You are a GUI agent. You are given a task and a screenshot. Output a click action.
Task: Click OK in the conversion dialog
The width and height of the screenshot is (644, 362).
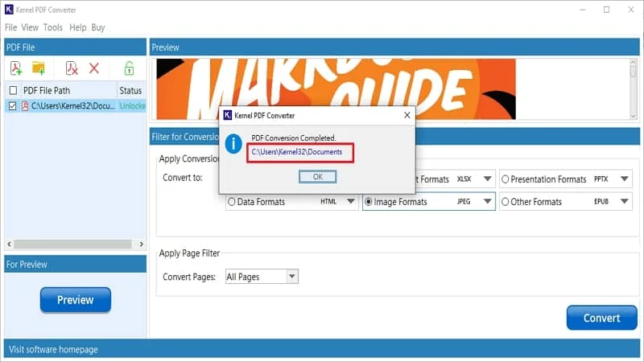tap(317, 177)
